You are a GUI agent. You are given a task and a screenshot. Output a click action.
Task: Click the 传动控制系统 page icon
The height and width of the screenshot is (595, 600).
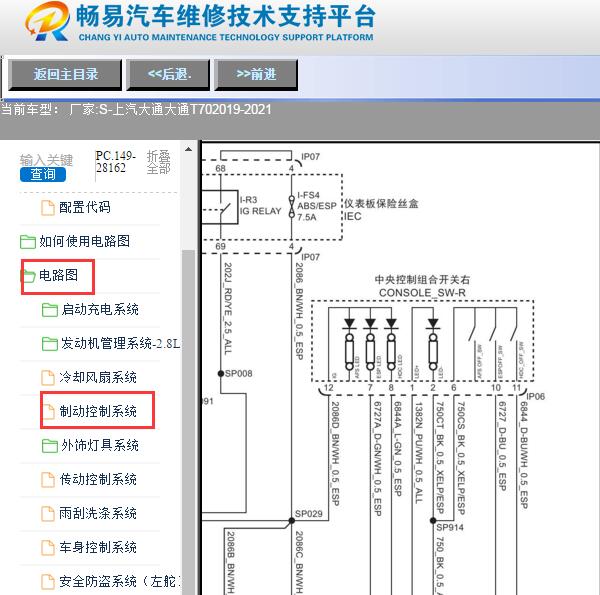pyautogui.click(x=48, y=480)
